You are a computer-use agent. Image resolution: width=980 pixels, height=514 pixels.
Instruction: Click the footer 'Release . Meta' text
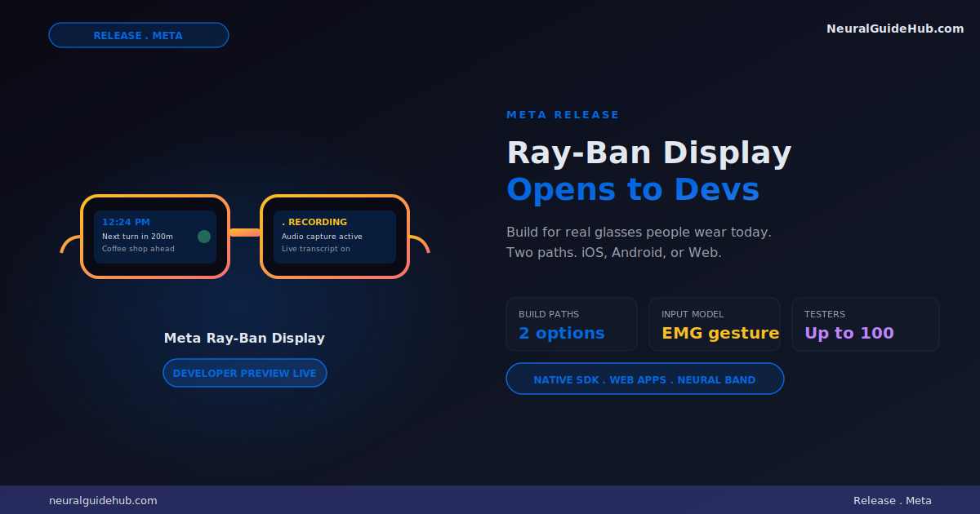pyautogui.click(x=893, y=501)
